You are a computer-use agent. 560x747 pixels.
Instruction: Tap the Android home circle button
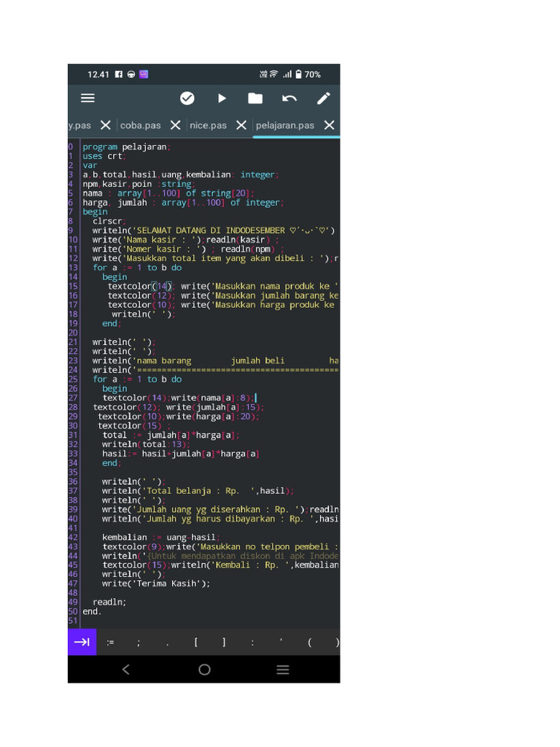click(204, 670)
